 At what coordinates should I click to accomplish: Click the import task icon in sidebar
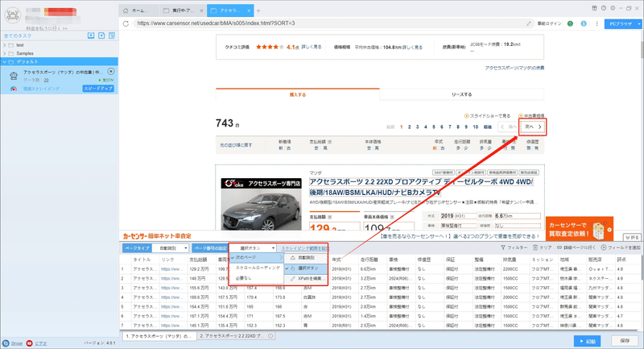pyautogui.click(x=91, y=35)
